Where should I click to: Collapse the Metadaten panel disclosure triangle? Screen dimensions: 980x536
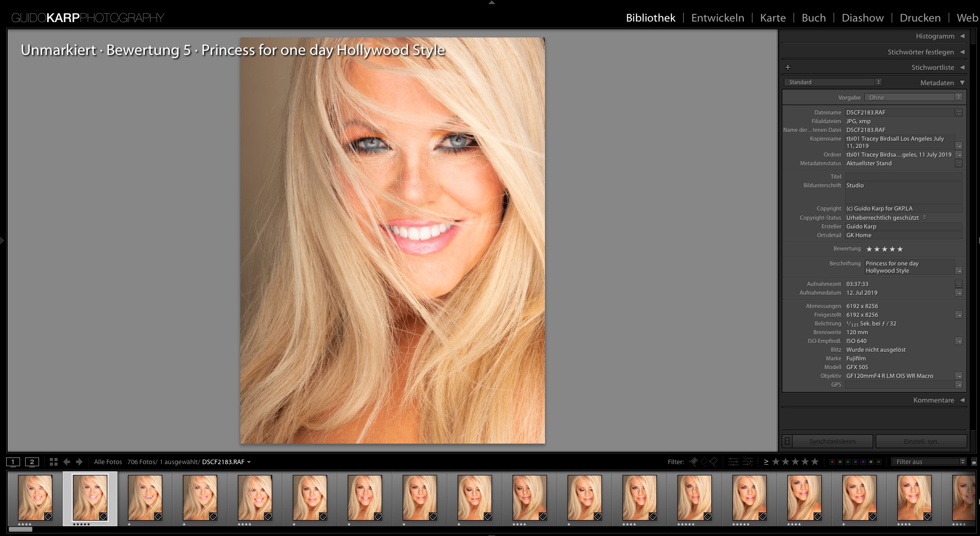963,82
